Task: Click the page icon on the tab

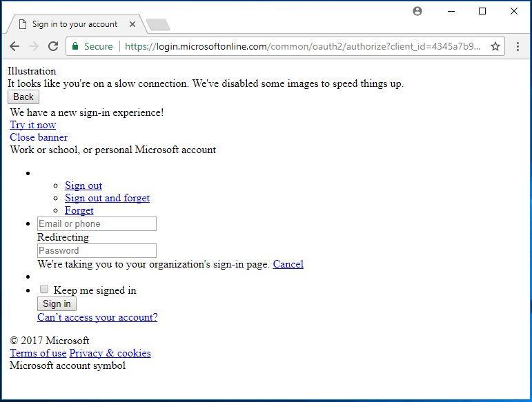Action: pyautogui.click(x=23, y=24)
